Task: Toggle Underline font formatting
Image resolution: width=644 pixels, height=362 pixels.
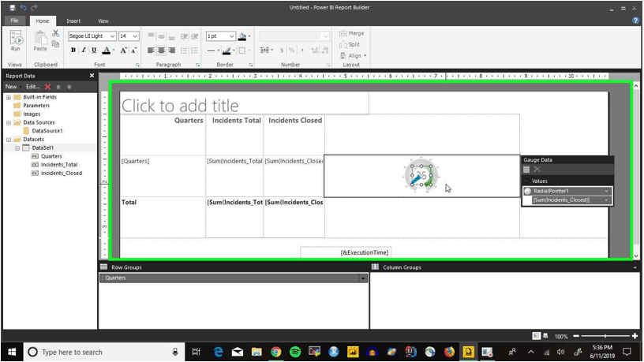Action: [94, 50]
